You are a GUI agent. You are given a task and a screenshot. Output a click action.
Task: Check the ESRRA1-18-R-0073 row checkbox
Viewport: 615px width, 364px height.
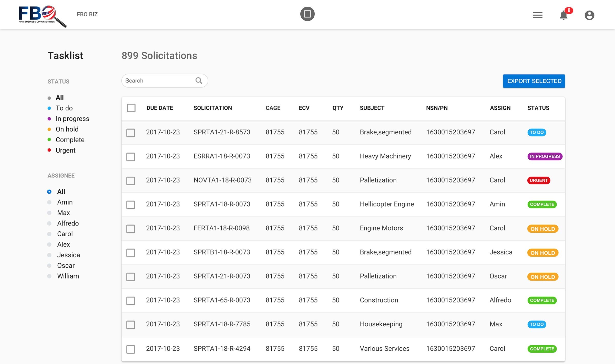[131, 157]
